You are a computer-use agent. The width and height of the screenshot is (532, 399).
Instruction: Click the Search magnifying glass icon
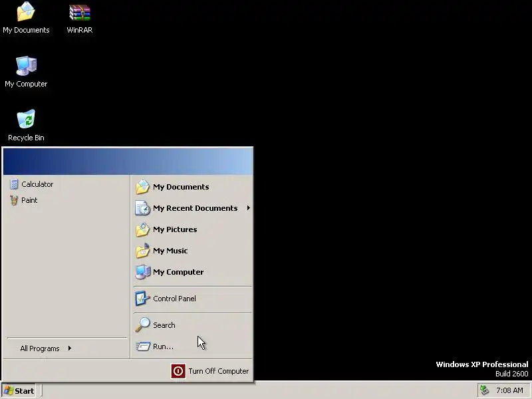(142, 325)
